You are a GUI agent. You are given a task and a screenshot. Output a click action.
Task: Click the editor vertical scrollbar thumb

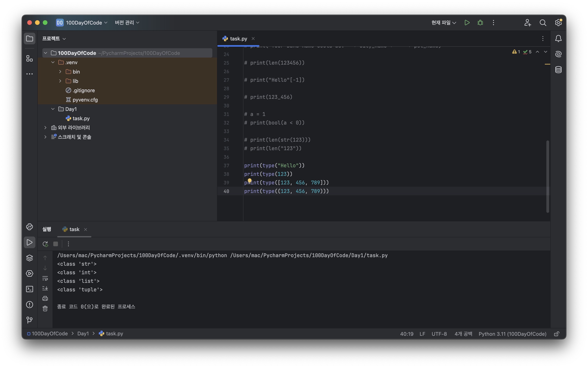(547, 176)
